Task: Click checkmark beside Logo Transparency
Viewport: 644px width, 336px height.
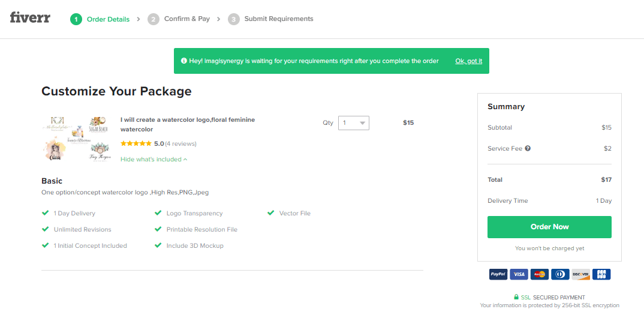Action: pyautogui.click(x=158, y=213)
